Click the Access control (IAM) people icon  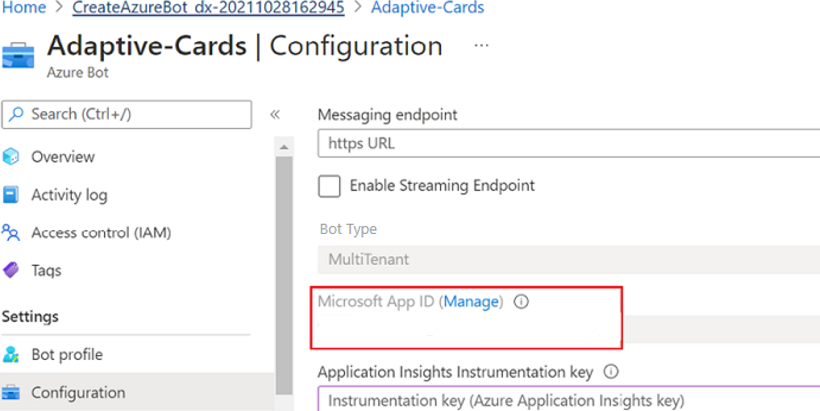pyautogui.click(x=10, y=233)
